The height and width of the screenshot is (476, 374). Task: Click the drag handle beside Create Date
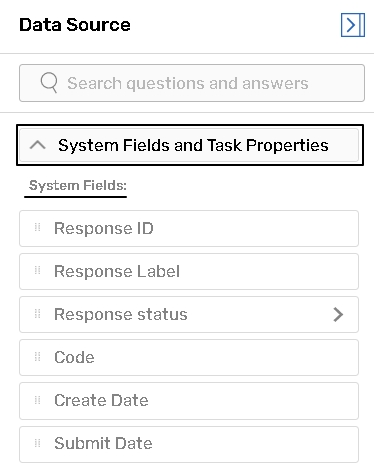pyautogui.click(x=38, y=400)
